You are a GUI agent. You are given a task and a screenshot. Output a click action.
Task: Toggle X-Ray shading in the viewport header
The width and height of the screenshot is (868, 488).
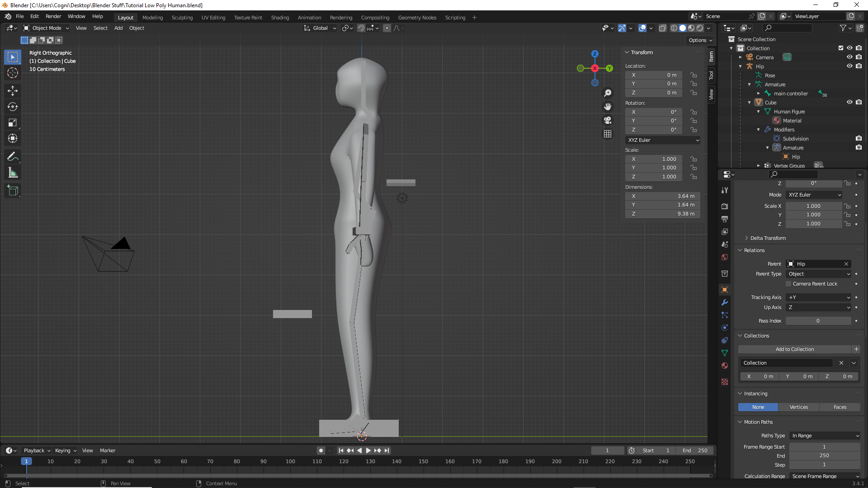(663, 28)
